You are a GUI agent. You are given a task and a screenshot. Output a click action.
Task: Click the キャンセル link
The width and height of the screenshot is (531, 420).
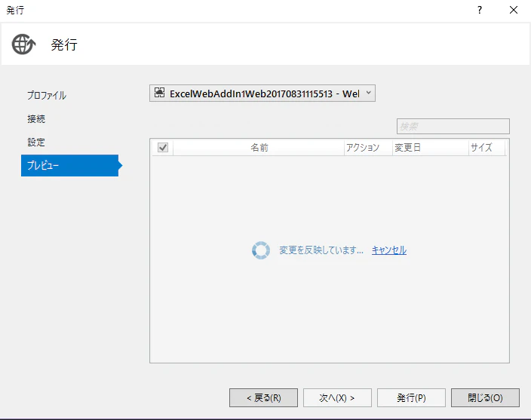tap(389, 250)
